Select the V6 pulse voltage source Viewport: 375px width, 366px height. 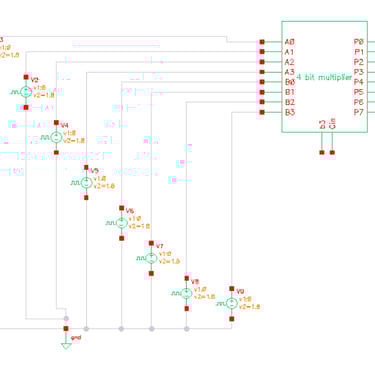pyautogui.click(x=121, y=223)
